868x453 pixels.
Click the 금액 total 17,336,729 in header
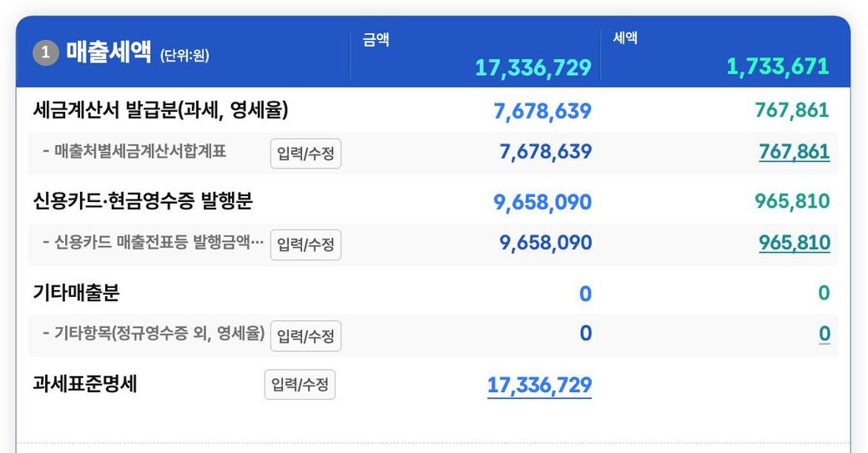[533, 68]
